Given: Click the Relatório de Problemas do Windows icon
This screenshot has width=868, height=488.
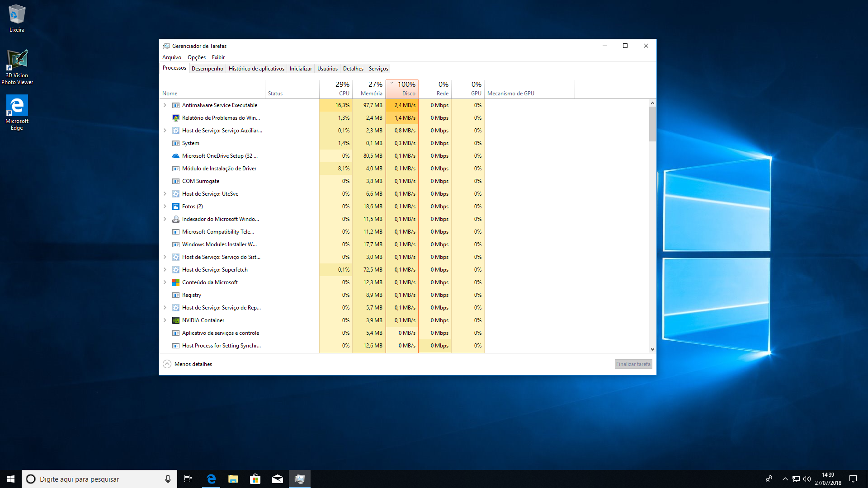Looking at the screenshot, I should [176, 118].
